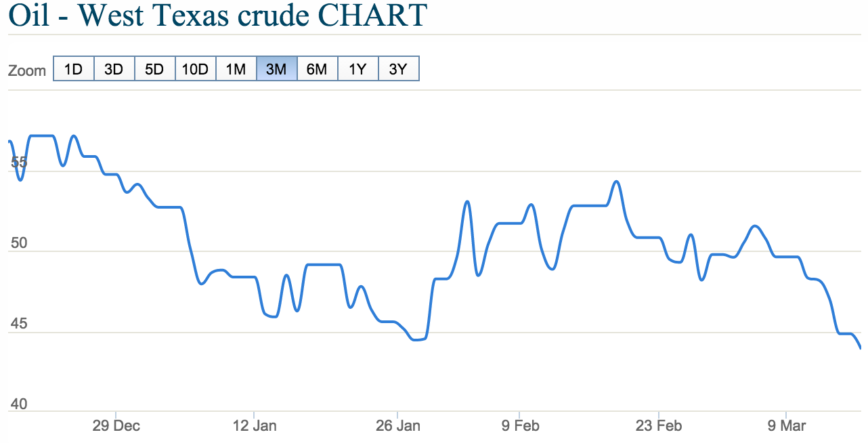Viewport: 868px width, 443px height.
Task: Click the 55 price axis label
Action: [19, 163]
